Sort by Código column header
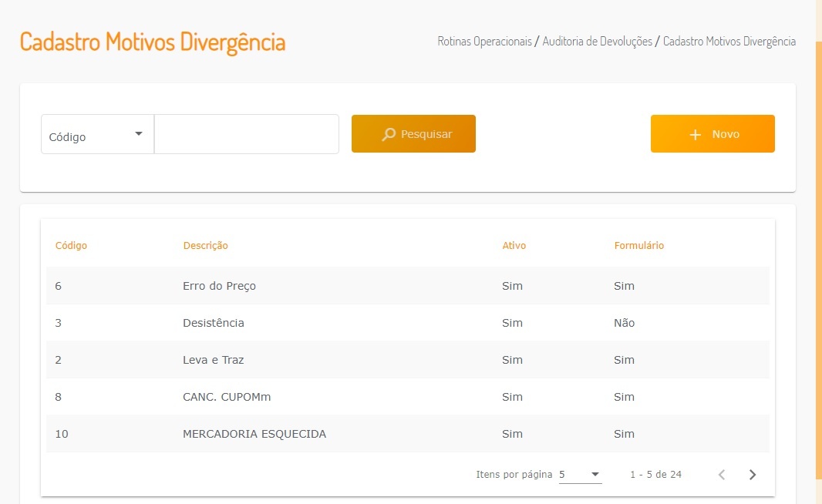Screen dimensions: 822x504 (x=71, y=245)
